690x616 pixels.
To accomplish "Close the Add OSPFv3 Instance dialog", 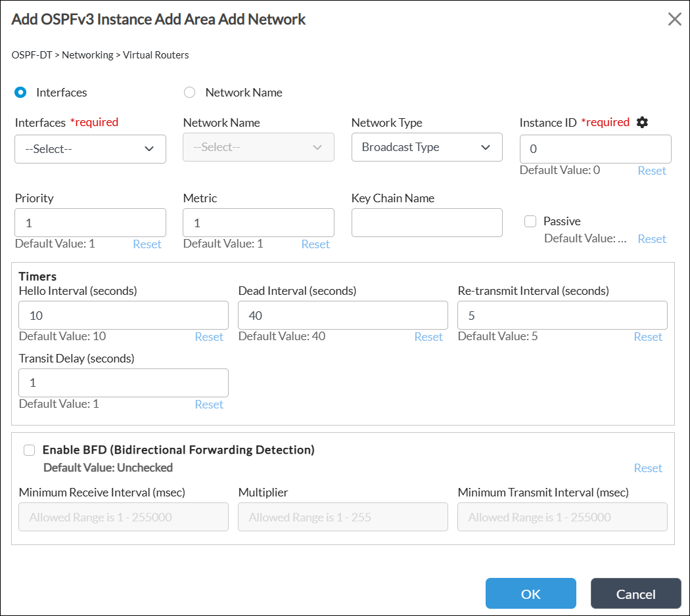I will click(x=674, y=19).
